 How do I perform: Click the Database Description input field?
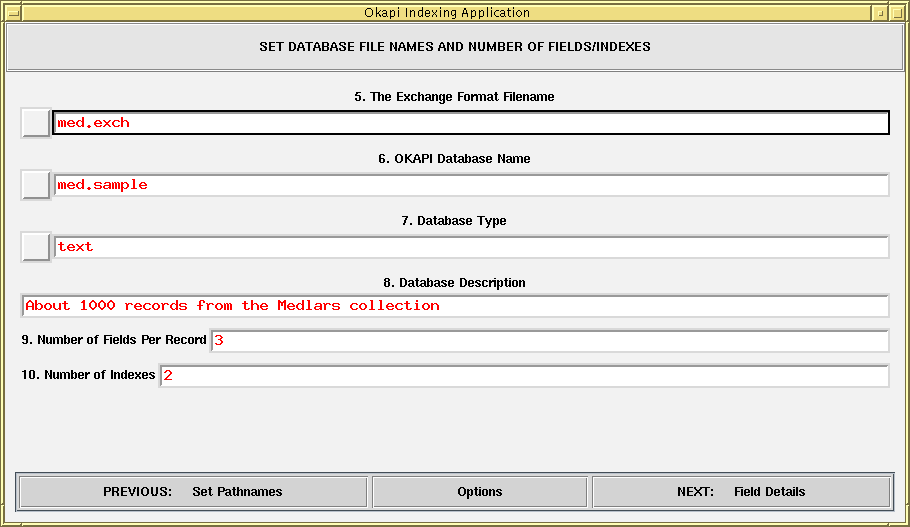[455, 305]
